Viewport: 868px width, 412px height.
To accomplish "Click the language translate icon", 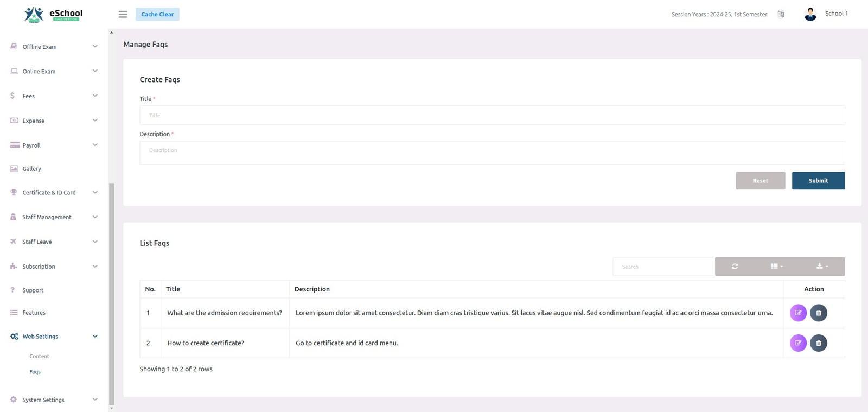I will pyautogui.click(x=781, y=15).
